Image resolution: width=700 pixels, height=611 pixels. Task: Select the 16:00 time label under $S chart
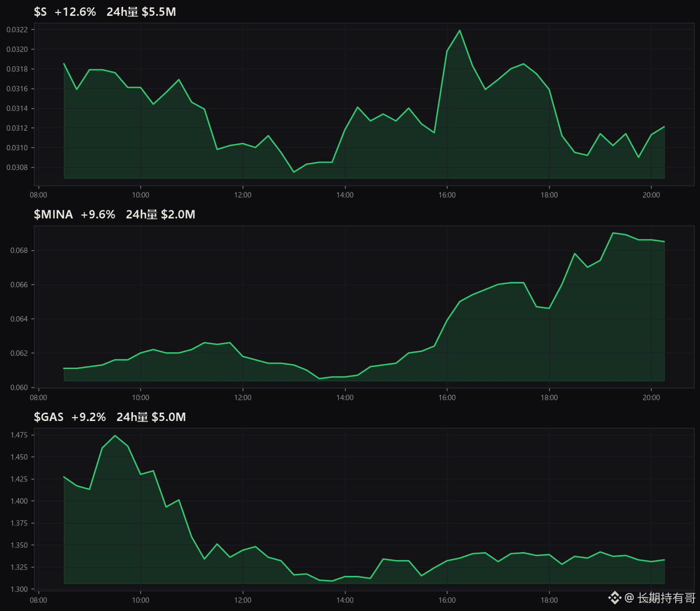[447, 195]
